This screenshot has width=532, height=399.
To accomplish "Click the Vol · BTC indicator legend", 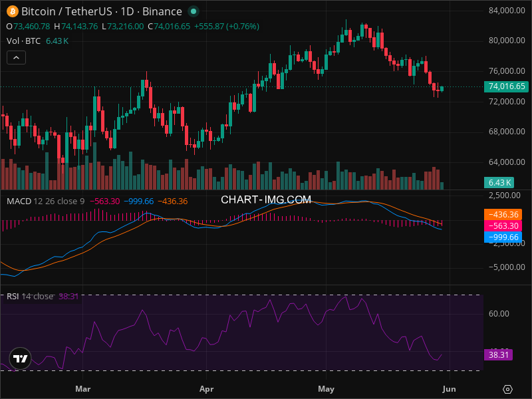I will tap(23, 41).
